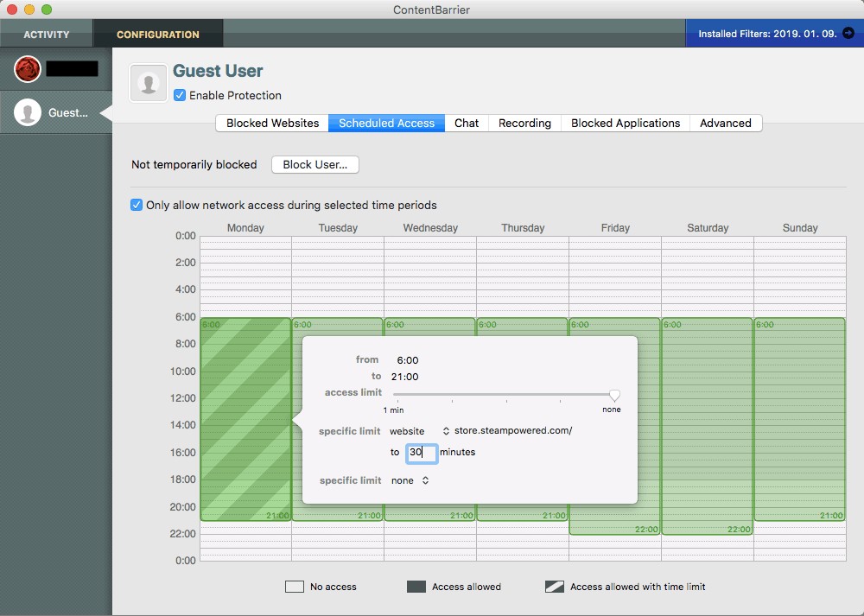
Task: Toggle only allow network access during selected periods
Action: (137, 205)
